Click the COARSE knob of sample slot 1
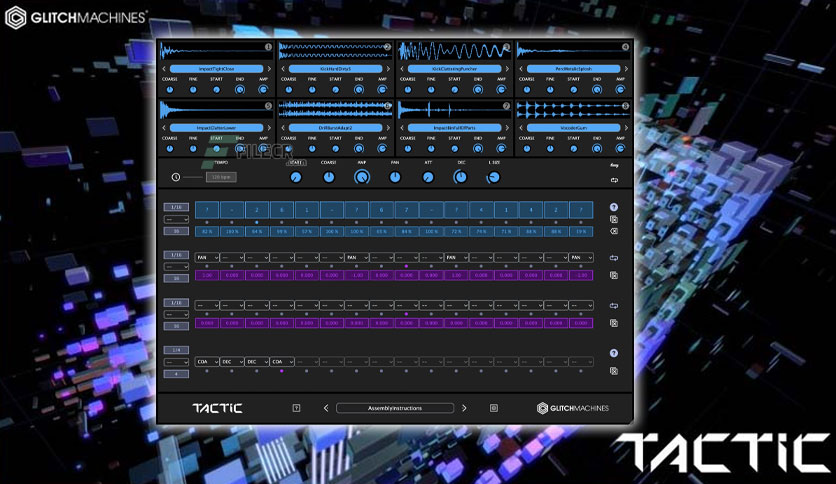The height and width of the screenshot is (484, 836). 170,90
